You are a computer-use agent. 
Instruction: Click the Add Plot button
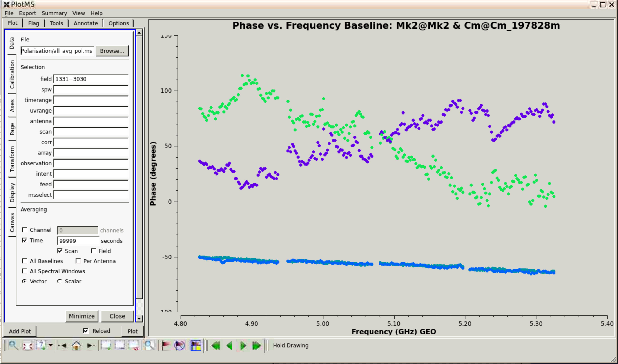coord(20,331)
